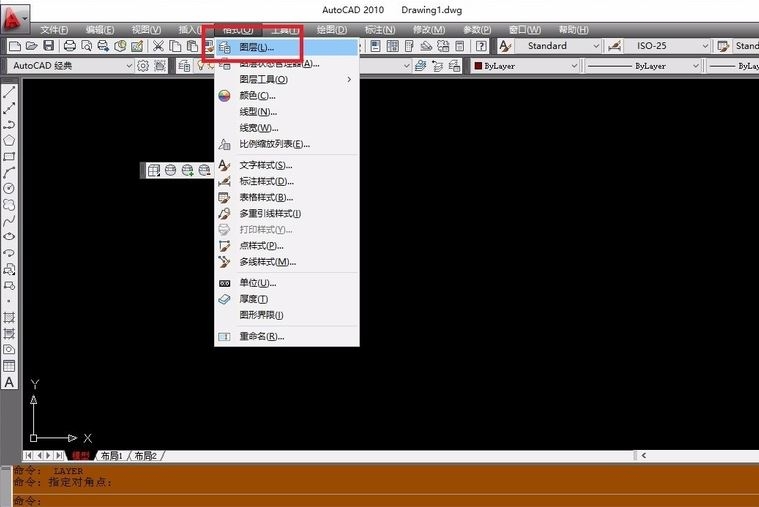Click the Layer Previous icon
This screenshot has width=759, height=507.
coord(438,65)
